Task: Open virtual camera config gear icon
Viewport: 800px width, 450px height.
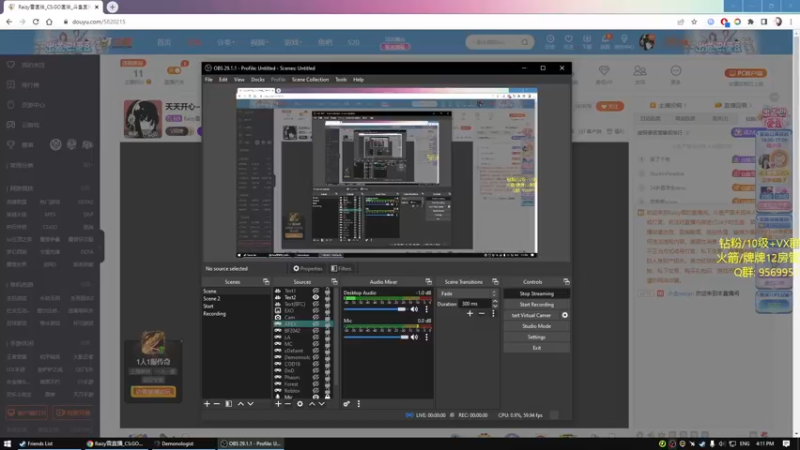Action: (565, 315)
